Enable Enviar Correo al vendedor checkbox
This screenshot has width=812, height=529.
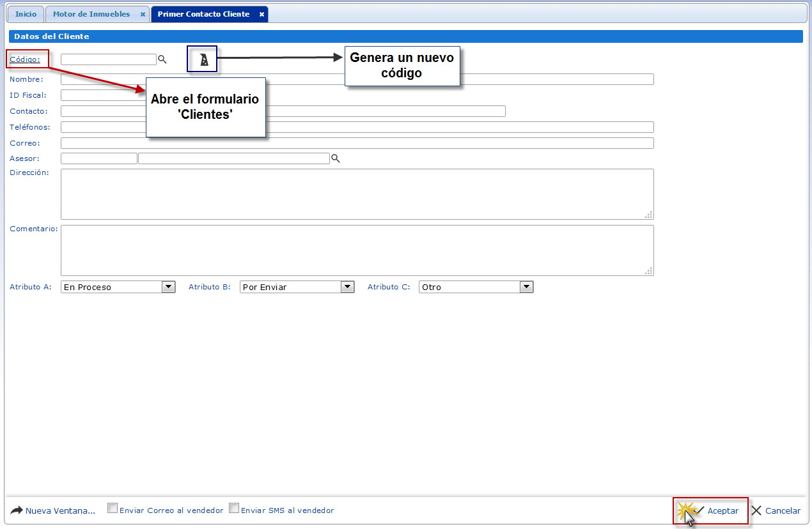click(x=113, y=509)
